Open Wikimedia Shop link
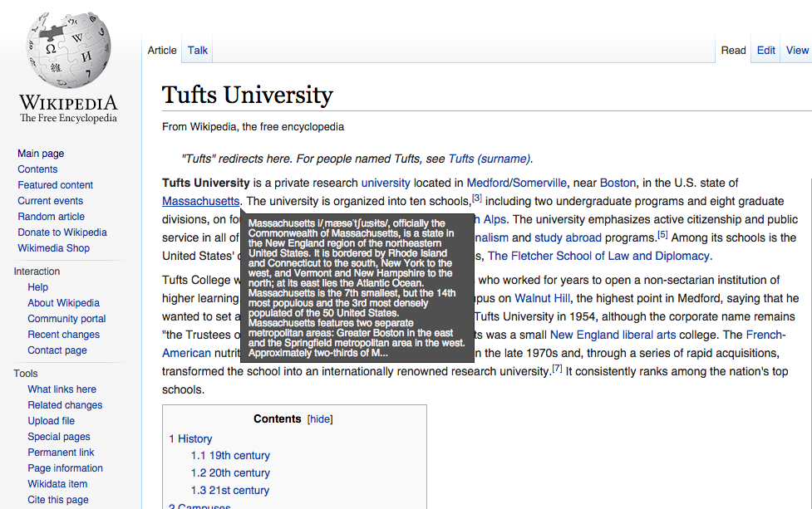Image resolution: width=812 pixels, height=509 pixels. [x=54, y=247]
